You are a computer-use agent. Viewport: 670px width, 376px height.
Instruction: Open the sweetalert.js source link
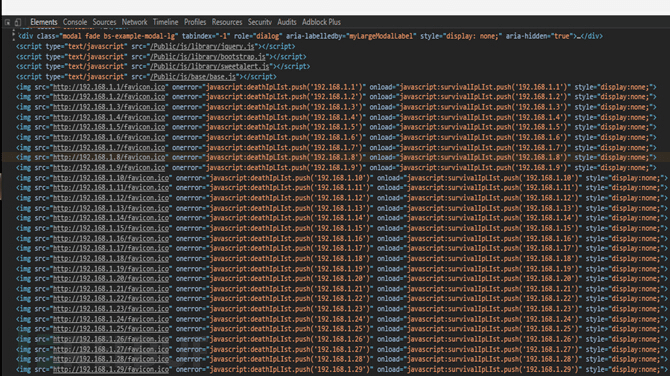tap(210, 67)
